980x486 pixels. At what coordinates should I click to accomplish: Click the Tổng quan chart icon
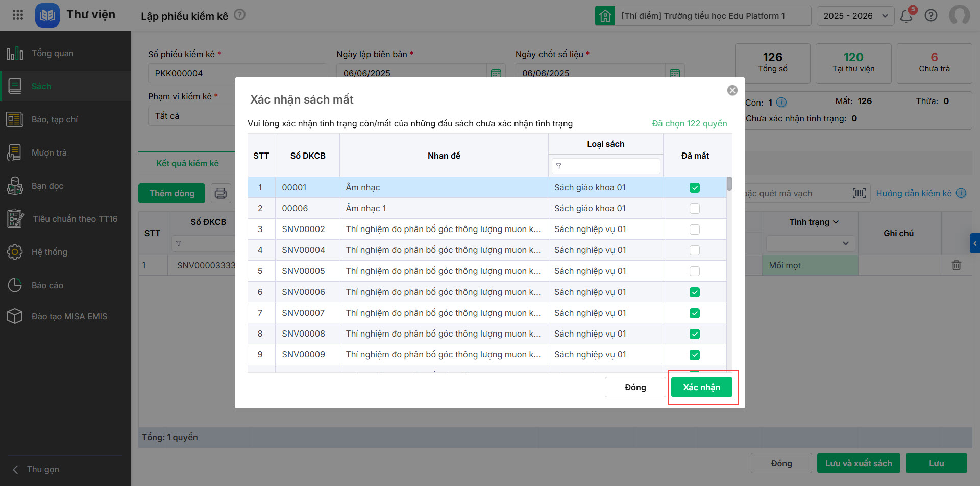[x=15, y=53]
